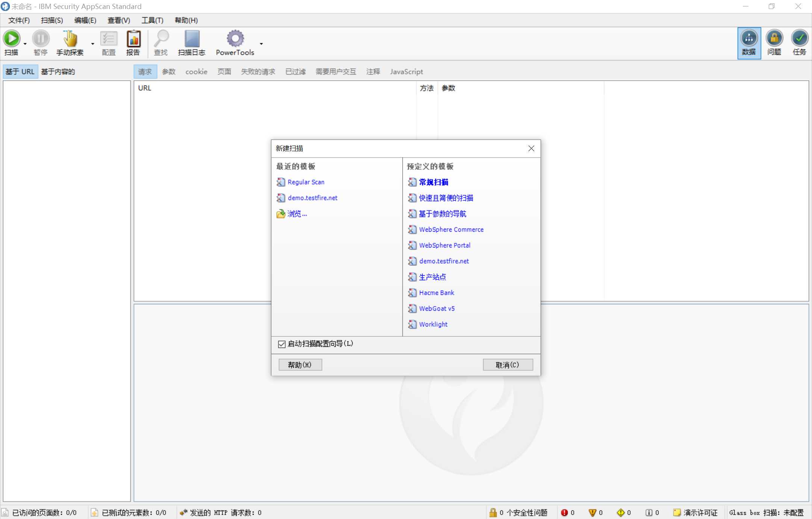Image resolution: width=812 pixels, height=519 pixels.
Task: Click the orange medium severity icon in status bar
Action: tap(592, 513)
